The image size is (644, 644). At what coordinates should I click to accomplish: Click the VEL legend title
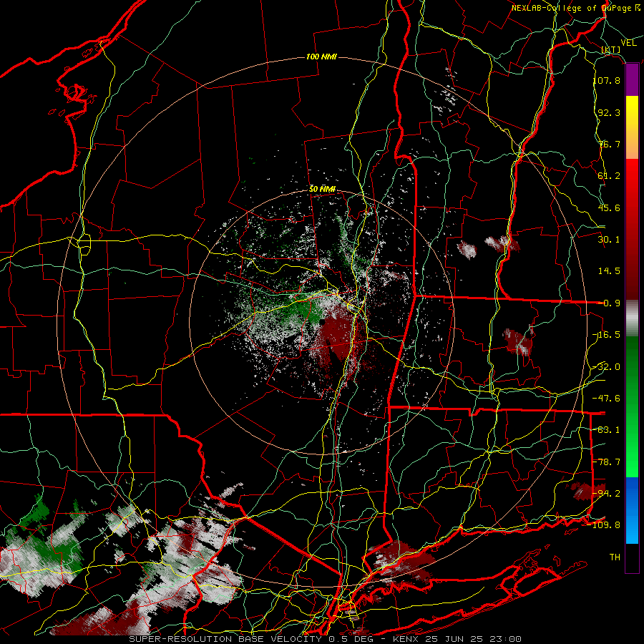point(628,43)
